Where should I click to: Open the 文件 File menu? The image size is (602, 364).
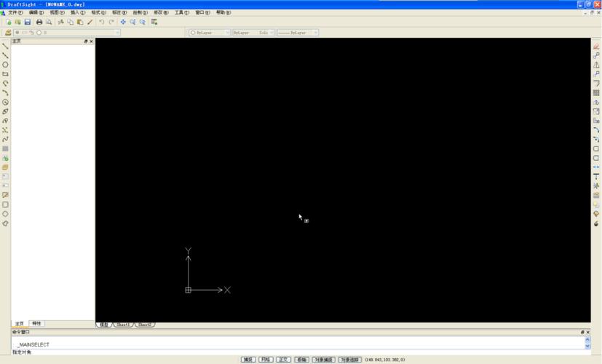pos(15,12)
